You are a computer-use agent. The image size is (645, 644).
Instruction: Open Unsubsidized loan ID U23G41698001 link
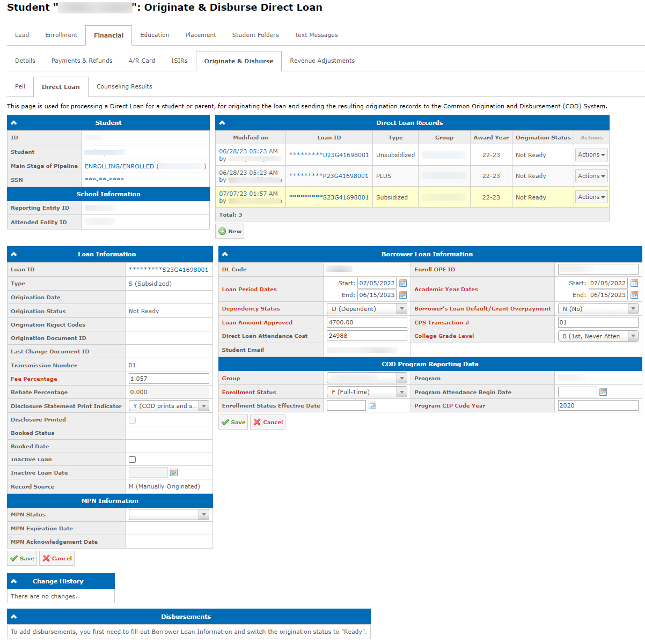click(329, 155)
